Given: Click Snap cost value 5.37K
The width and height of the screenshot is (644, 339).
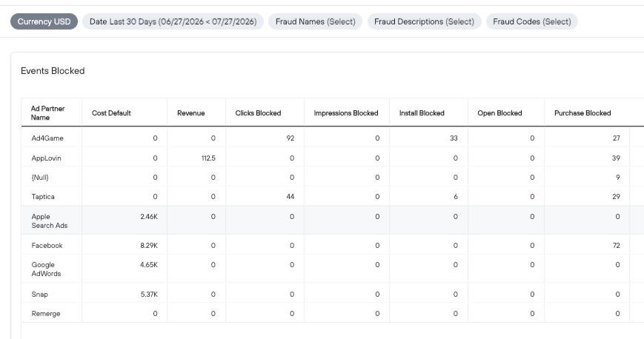Looking at the screenshot, I should (149, 295).
